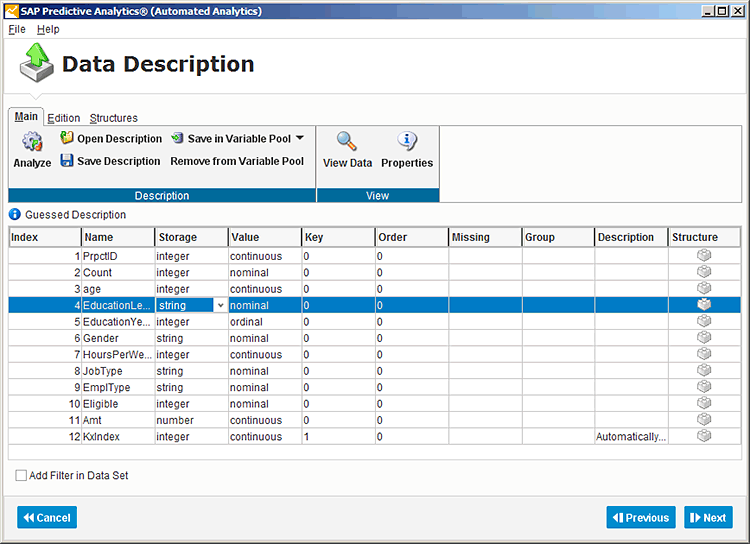Switch to the Edition tab

pyautogui.click(x=64, y=118)
